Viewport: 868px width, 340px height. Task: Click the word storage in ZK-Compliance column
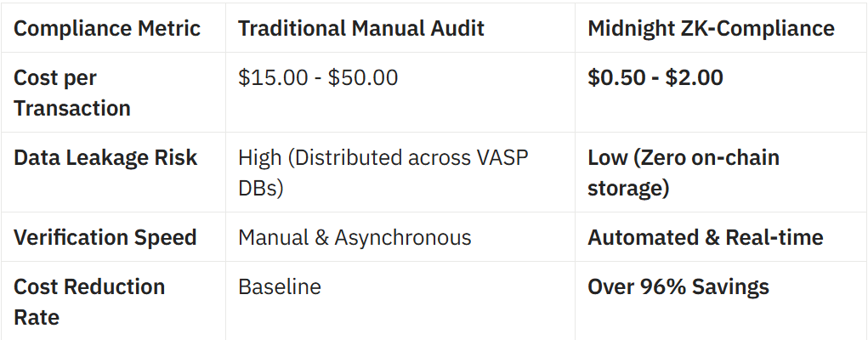click(x=627, y=188)
